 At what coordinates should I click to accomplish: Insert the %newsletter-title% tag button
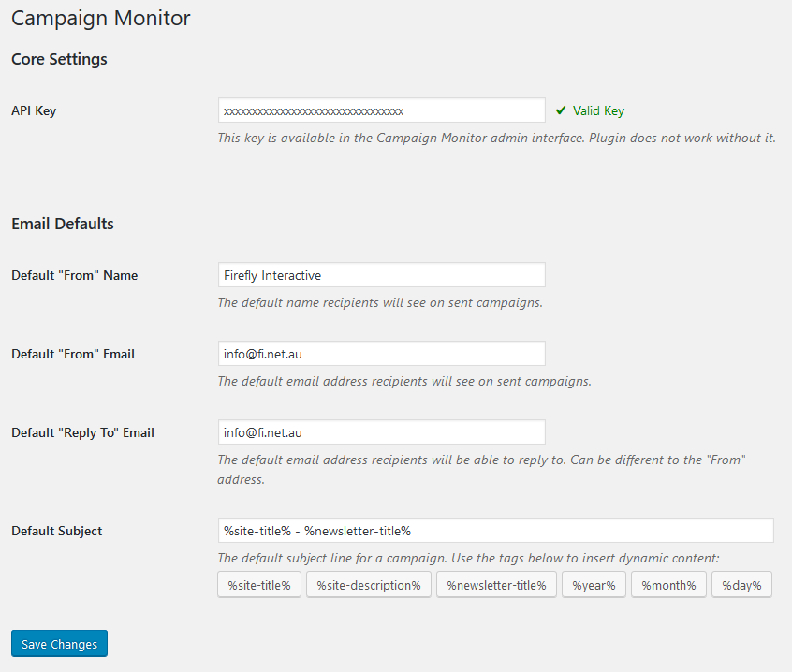pyautogui.click(x=496, y=585)
